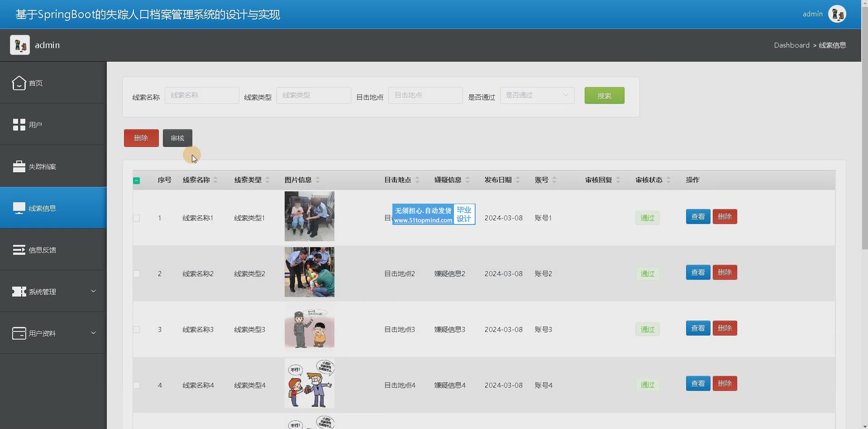Click the monitor icon beside 线索信息
Image resolution: width=868 pixels, height=429 pixels.
click(x=19, y=208)
